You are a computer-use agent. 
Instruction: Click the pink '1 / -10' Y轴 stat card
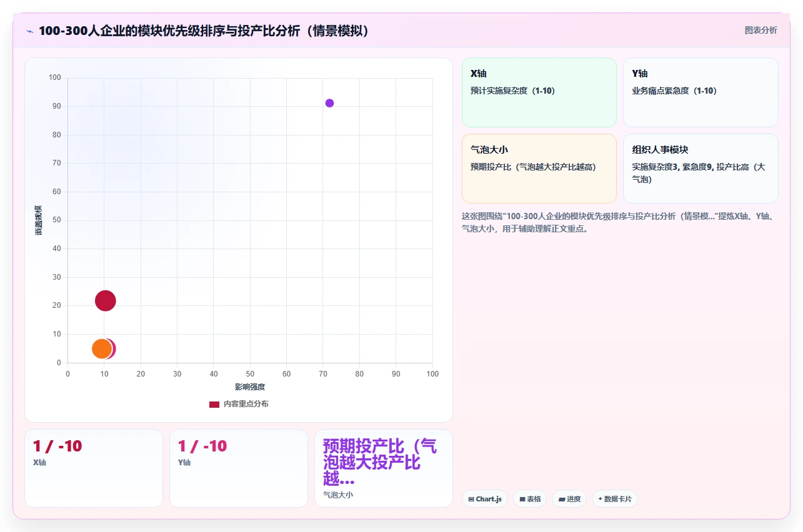point(239,468)
